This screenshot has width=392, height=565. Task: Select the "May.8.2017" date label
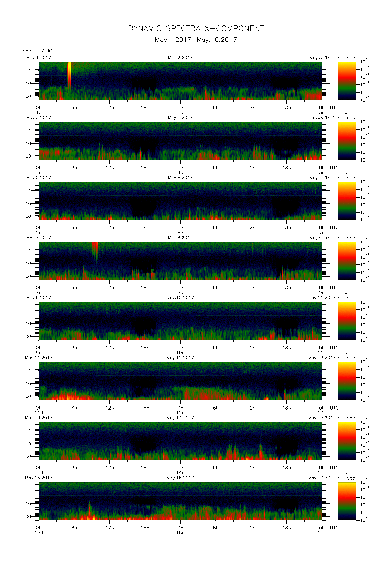(180, 238)
